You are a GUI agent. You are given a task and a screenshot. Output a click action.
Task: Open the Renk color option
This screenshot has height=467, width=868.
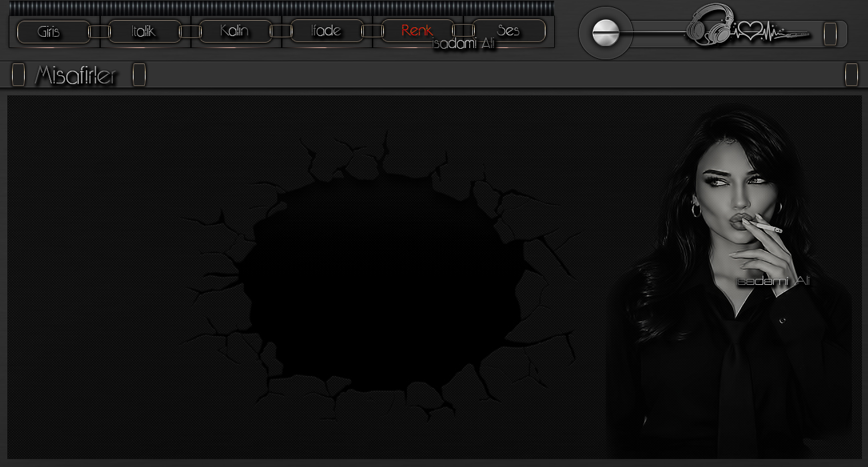click(417, 31)
